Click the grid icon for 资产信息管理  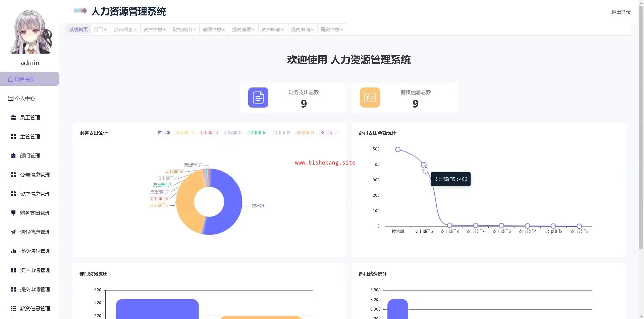[x=13, y=194]
